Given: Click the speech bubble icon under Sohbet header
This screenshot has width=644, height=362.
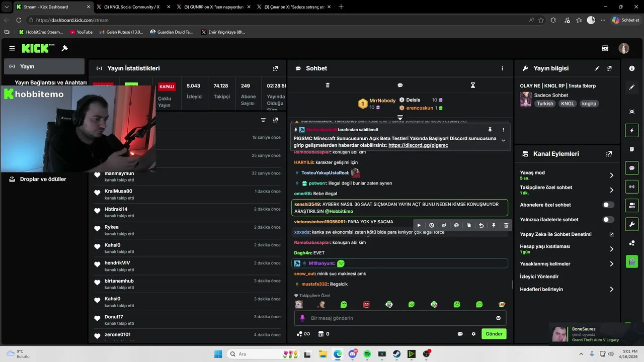Looking at the screenshot, I should pos(400,85).
